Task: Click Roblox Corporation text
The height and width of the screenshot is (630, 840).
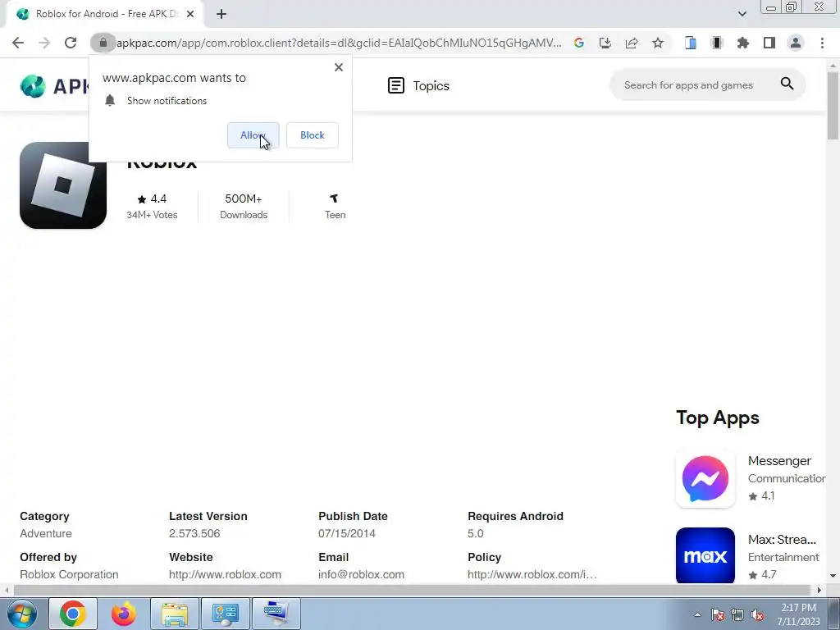Action: (69, 574)
